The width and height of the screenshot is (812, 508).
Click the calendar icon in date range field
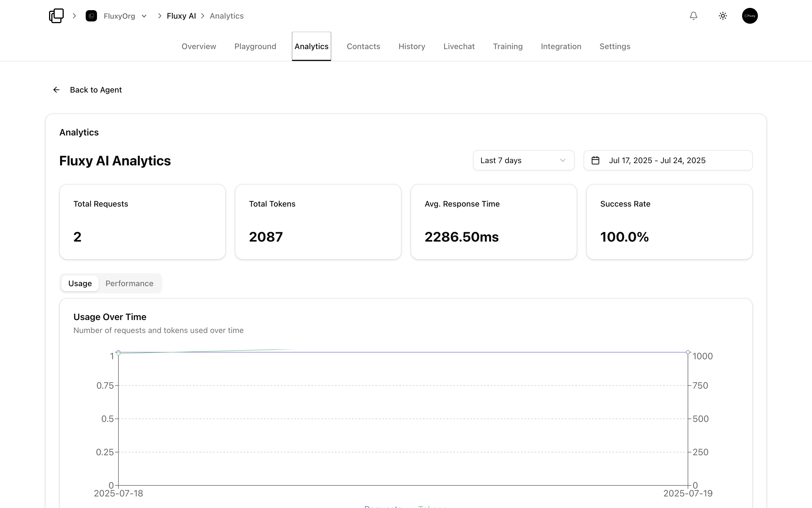pos(595,160)
